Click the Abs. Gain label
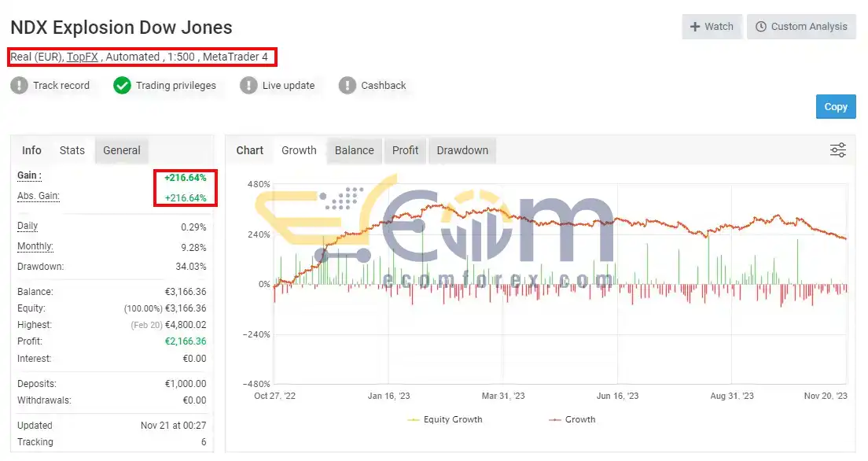This screenshot has width=868, height=461. (39, 196)
